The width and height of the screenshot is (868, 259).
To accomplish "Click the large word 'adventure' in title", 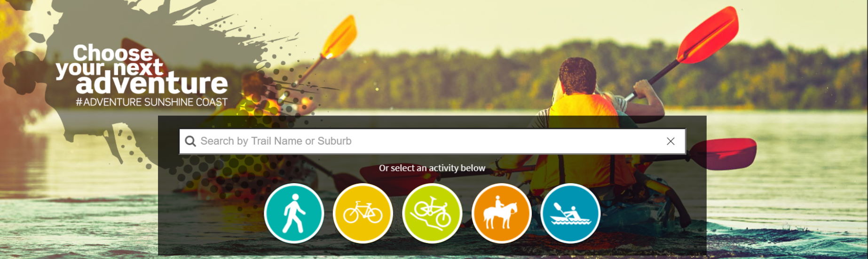I will (x=152, y=84).
